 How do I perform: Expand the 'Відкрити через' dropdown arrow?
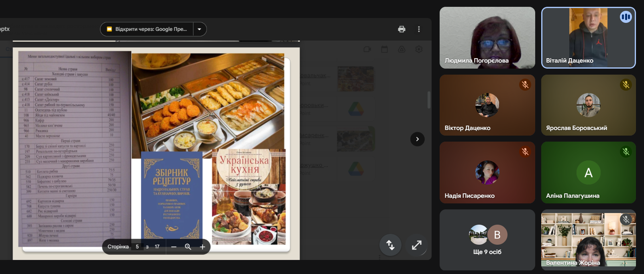tap(200, 29)
